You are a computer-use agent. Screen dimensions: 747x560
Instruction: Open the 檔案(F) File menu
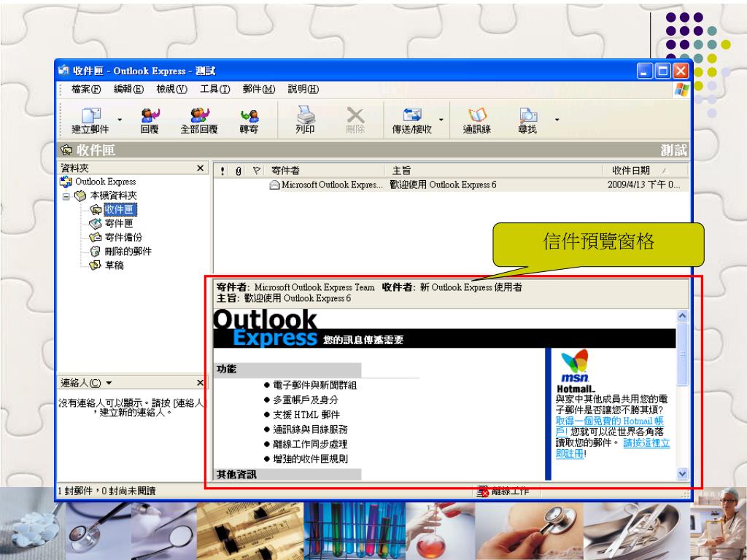pos(86,89)
